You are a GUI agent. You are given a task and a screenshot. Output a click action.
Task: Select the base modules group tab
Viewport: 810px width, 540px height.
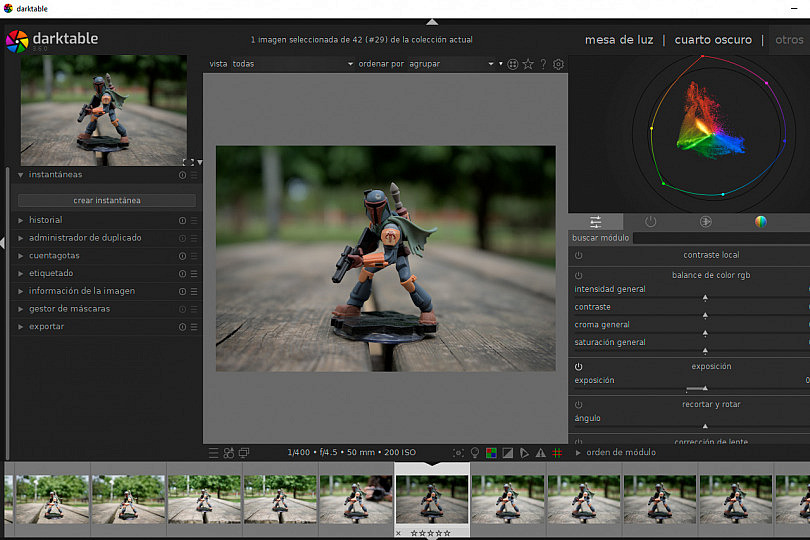click(706, 222)
